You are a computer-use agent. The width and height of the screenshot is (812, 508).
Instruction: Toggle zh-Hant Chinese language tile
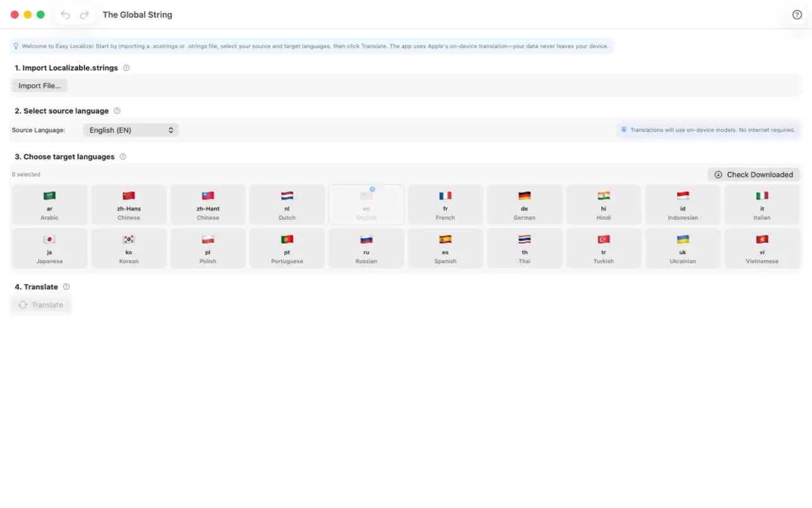click(208, 205)
